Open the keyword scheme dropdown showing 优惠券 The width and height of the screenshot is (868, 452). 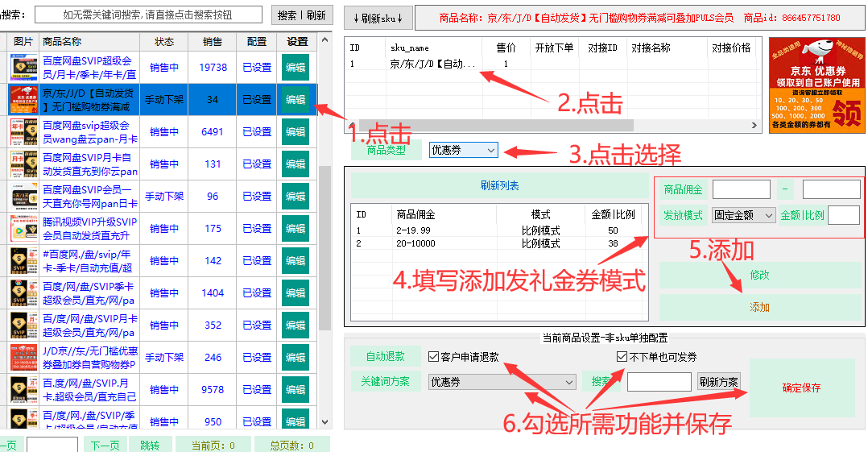502,382
